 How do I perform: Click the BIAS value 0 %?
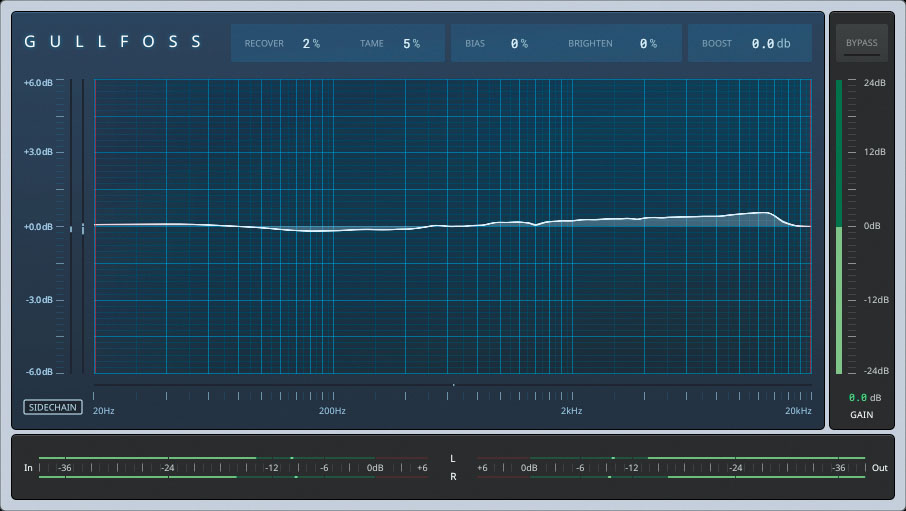point(519,43)
